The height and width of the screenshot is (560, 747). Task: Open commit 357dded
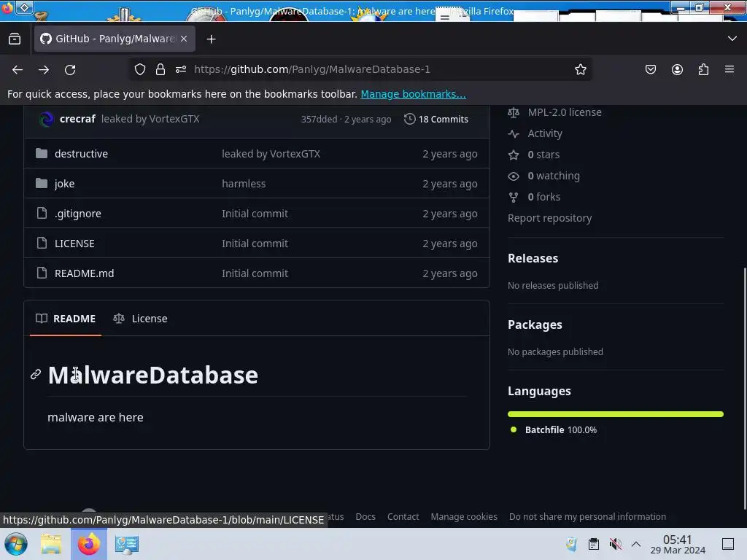coord(319,119)
